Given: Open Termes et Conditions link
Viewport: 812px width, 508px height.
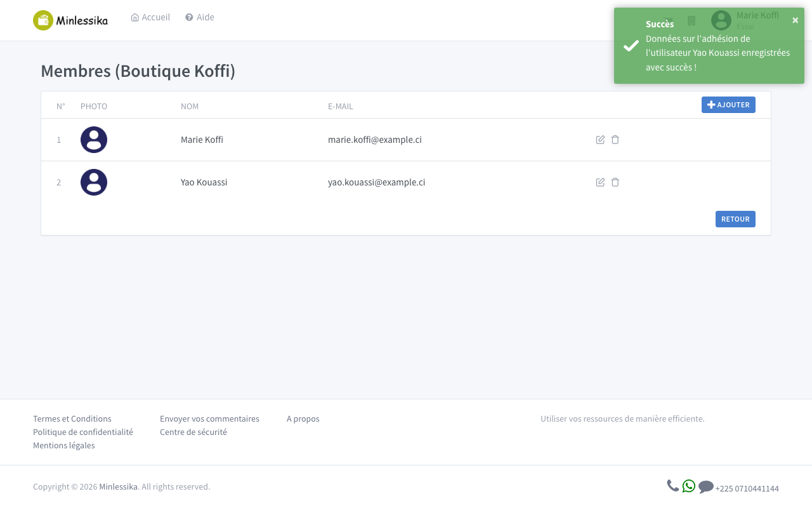Looking at the screenshot, I should coord(72,419).
